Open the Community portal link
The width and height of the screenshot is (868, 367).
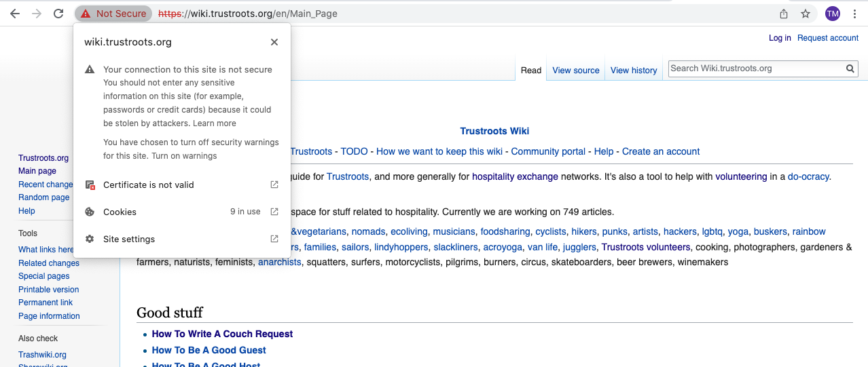548,151
